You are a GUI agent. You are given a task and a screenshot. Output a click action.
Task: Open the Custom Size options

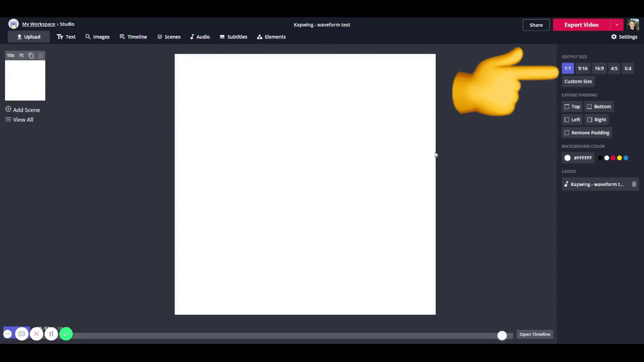[x=578, y=81]
